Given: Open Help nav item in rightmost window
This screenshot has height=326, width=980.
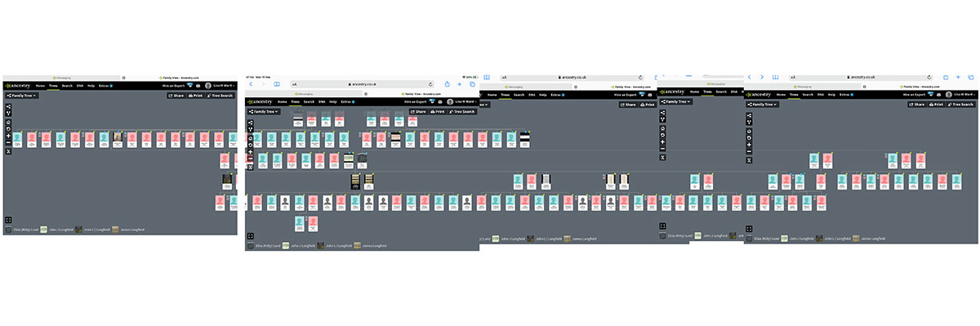Looking at the screenshot, I should pos(831,94).
